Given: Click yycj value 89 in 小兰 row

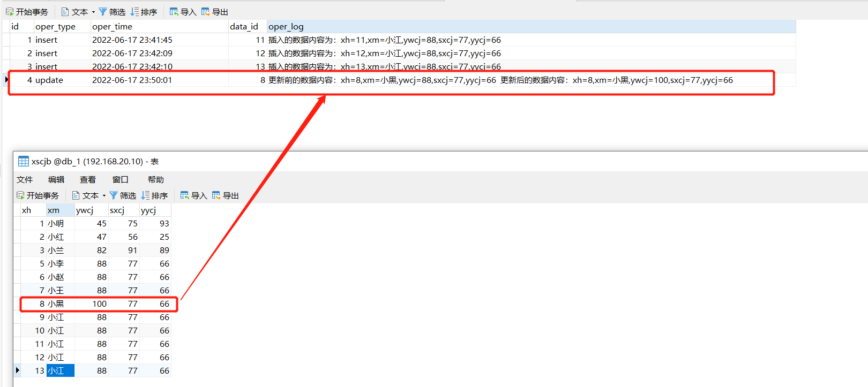Looking at the screenshot, I should click(155, 251).
